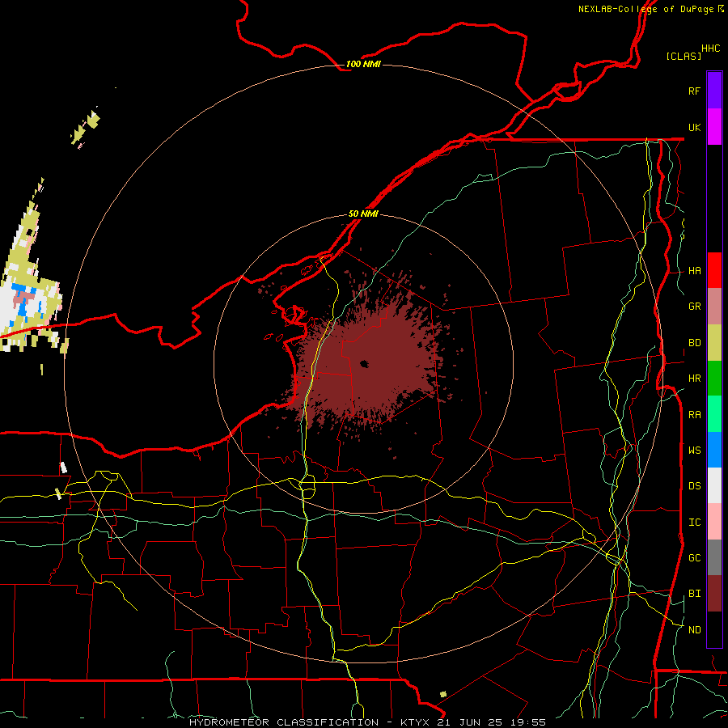This screenshot has width=728, height=728.
Task: Pick the RA light green legend block
Action: coord(714,414)
